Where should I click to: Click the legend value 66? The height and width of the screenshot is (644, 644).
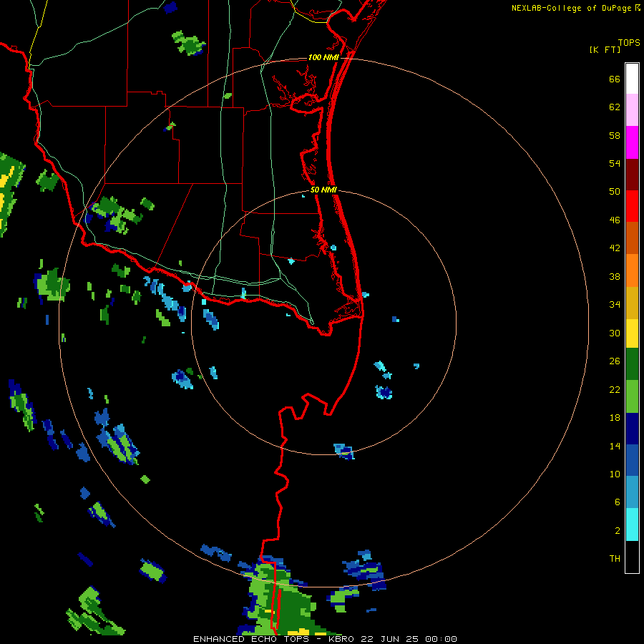point(615,79)
